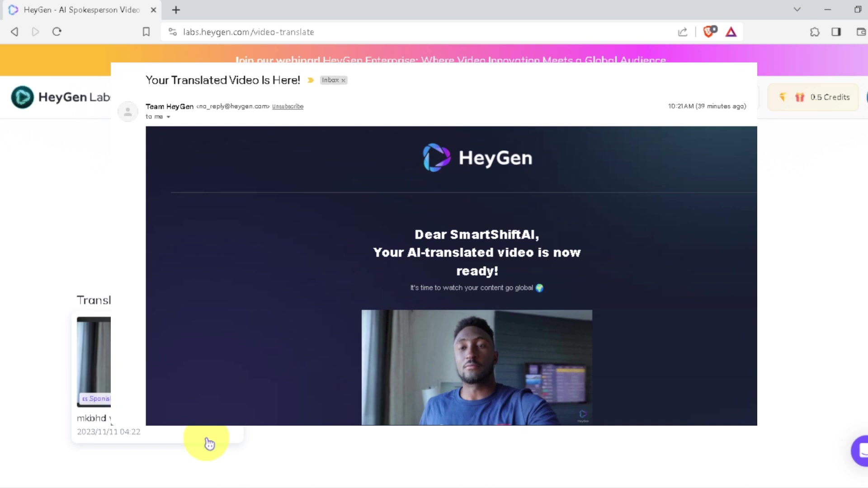Click the email timestamp 10:21 AM
Image resolution: width=868 pixels, height=488 pixels.
(707, 106)
